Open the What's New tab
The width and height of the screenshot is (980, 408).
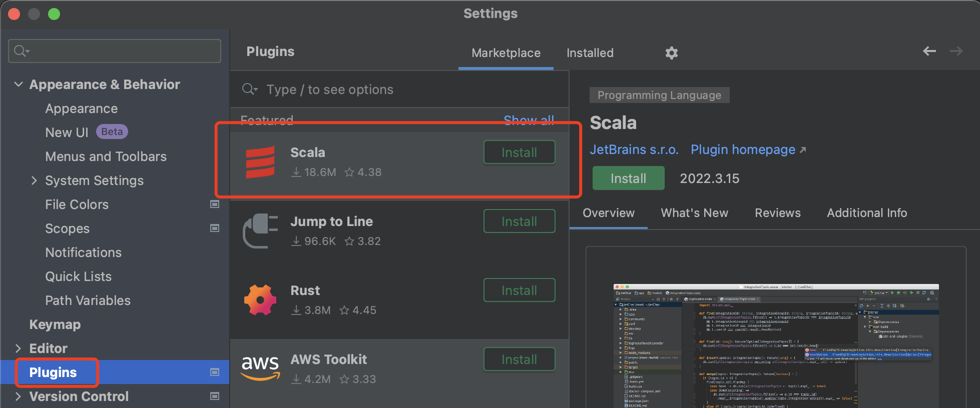tap(694, 213)
